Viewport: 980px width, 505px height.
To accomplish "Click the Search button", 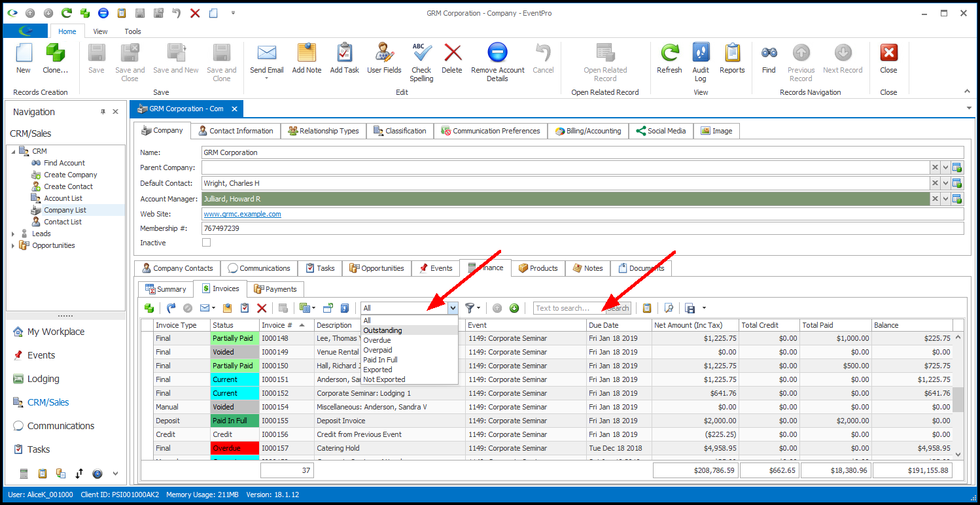I will 618,308.
